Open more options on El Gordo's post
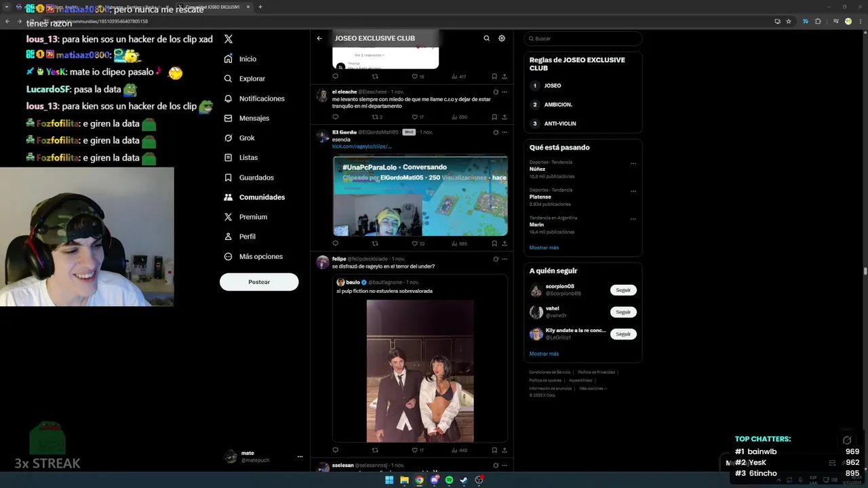The height and width of the screenshot is (488, 868). [505, 132]
